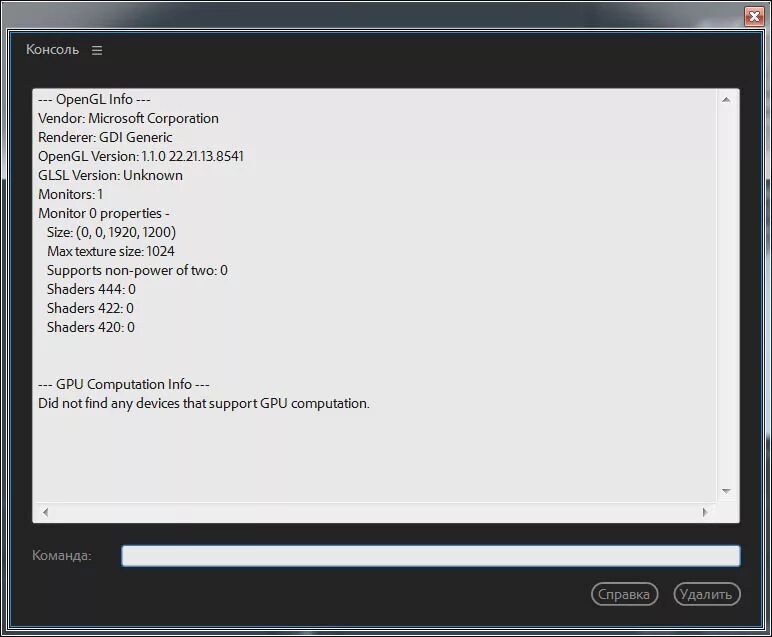Click the 'Supports non-power of two: 0' line
Image resolution: width=772 pixels, height=637 pixels.
(x=137, y=270)
